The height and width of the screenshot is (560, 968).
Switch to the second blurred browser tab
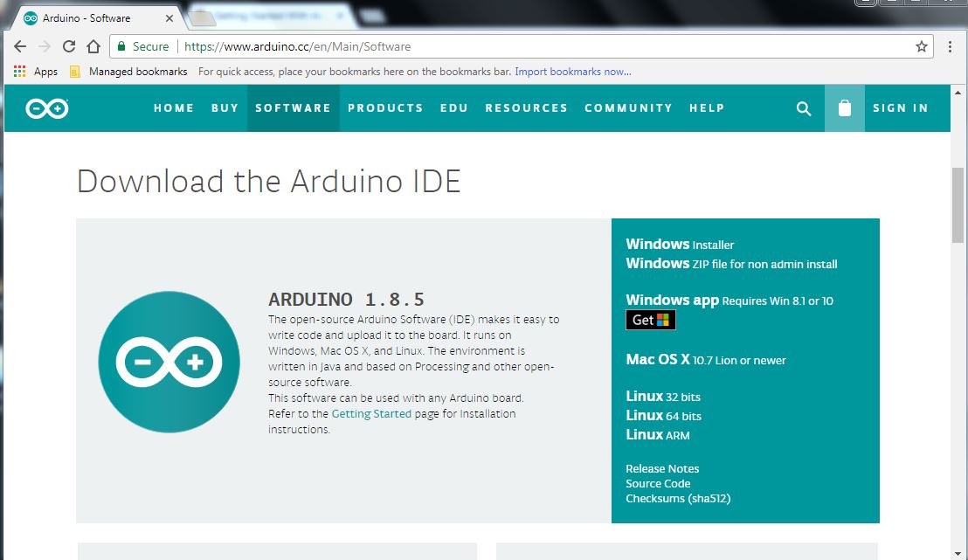click(272, 17)
